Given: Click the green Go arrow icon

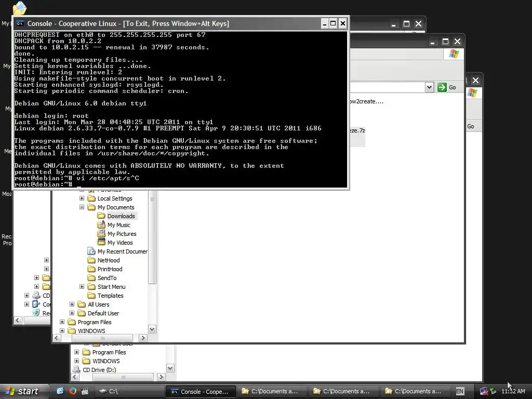Looking at the screenshot, I should pyautogui.click(x=442, y=87).
